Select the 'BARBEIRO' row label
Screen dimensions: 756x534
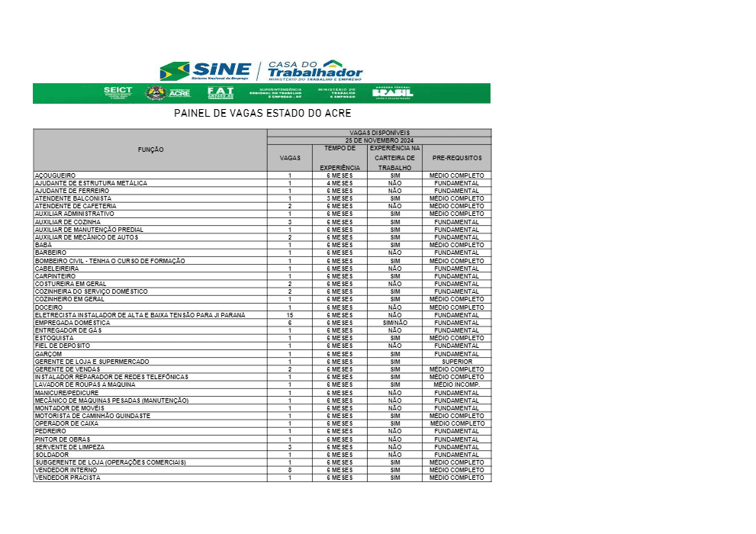pyautogui.click(x=50, y=253)
